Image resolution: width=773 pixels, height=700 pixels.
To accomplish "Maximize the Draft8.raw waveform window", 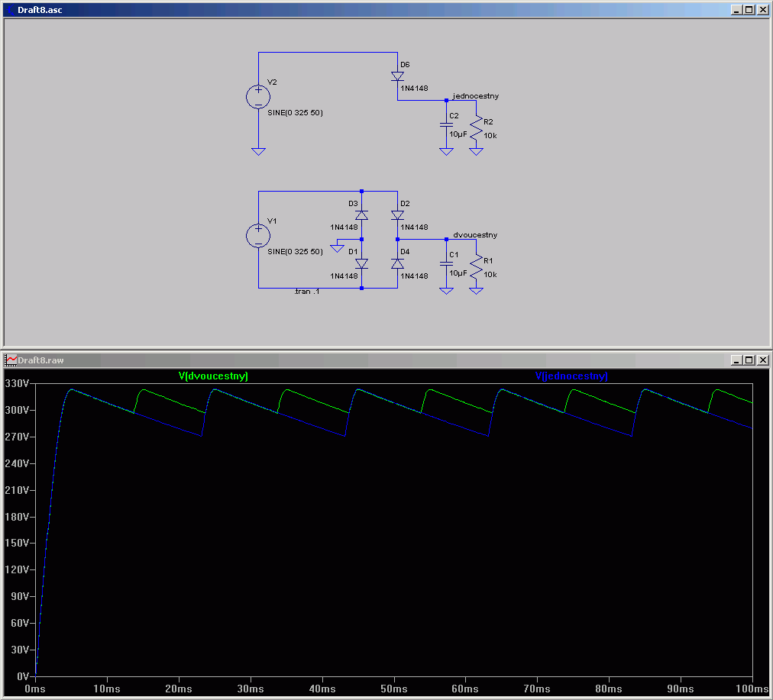I will [x=749, y=360].
